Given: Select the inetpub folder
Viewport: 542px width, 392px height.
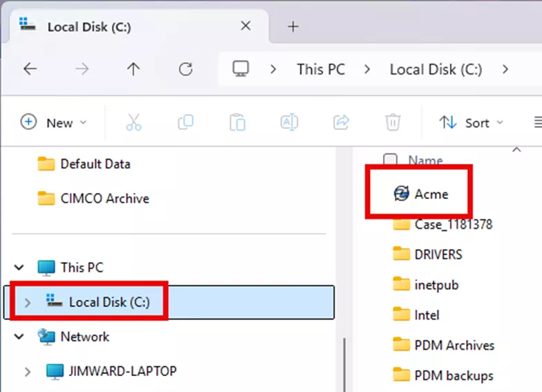Looking at the screenshot, I should tap(437, 285).
